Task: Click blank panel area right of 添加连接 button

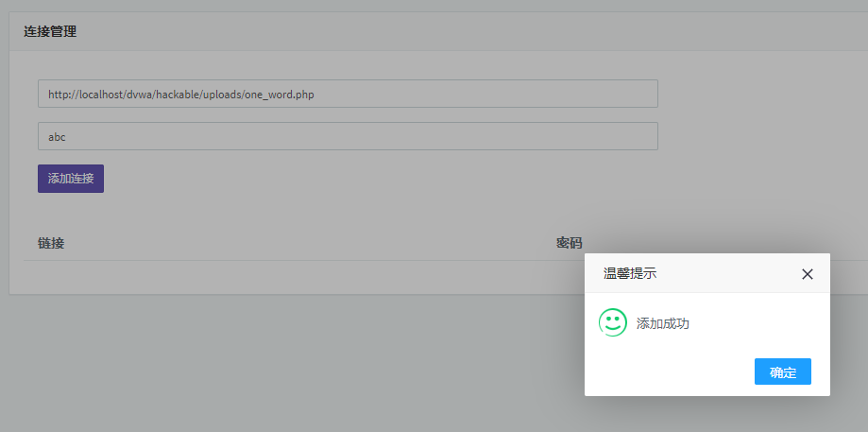Action: point(378,179)
